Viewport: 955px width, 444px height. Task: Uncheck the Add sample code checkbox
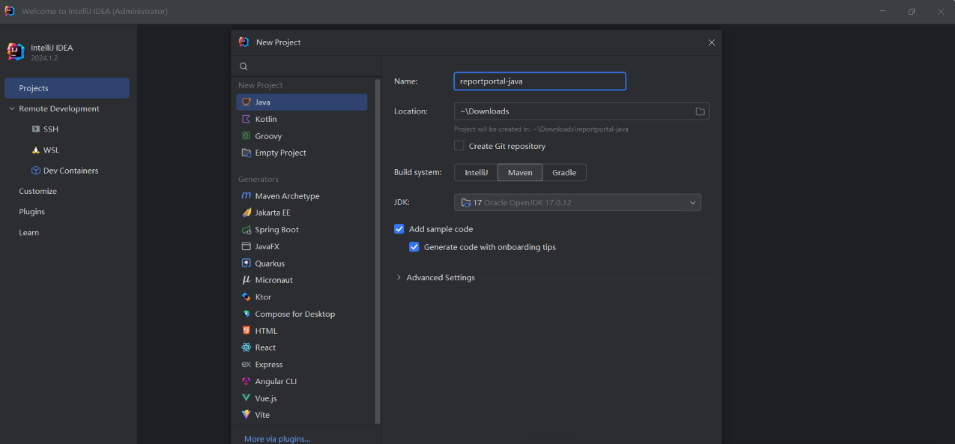pos(399,229)
